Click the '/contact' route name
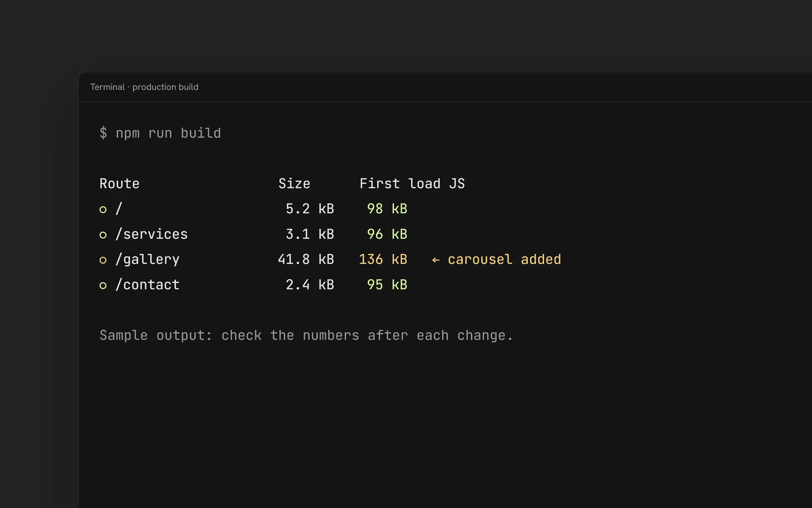Image resolution: width=812 pixels, height=508 pixels. 148,284
